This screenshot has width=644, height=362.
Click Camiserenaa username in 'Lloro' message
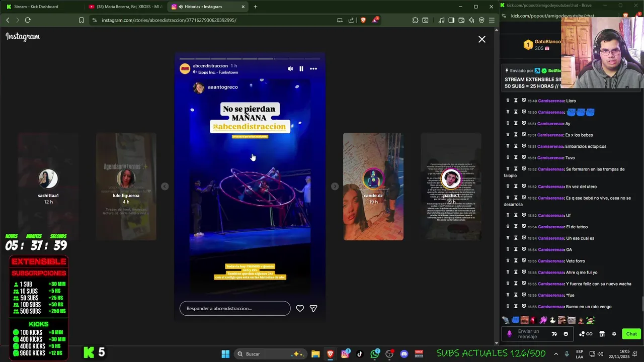[x=551, y=101]
